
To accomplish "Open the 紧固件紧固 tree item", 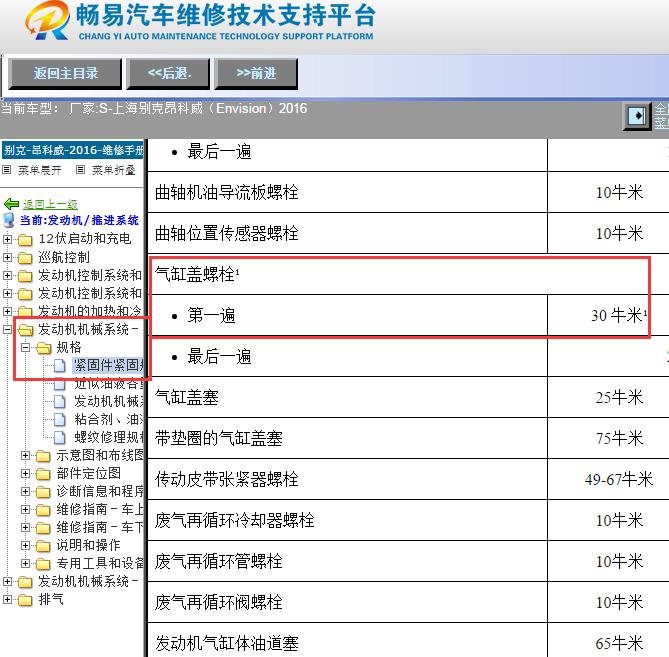I will click(109, 365).
